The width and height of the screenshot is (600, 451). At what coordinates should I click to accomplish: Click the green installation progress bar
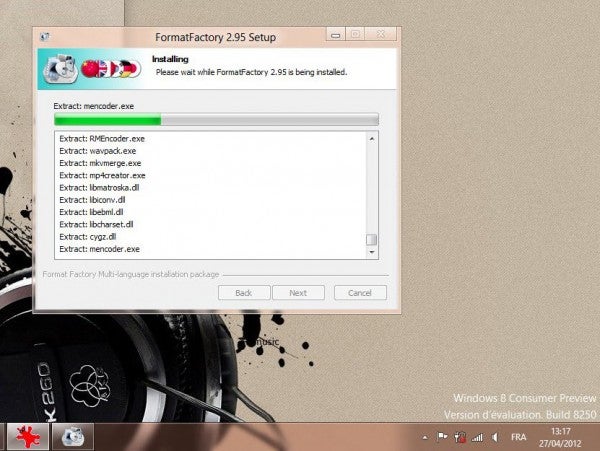coord(217,120)
